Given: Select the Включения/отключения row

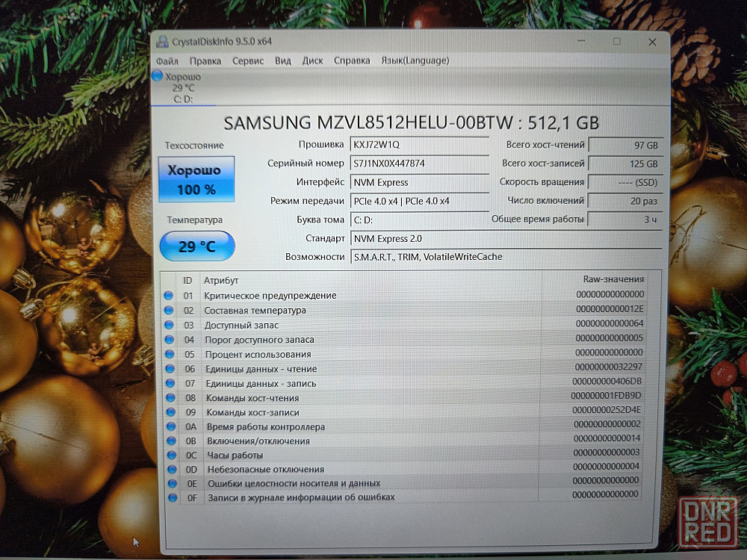Looking at the screenshot, I should coord(404,441).
